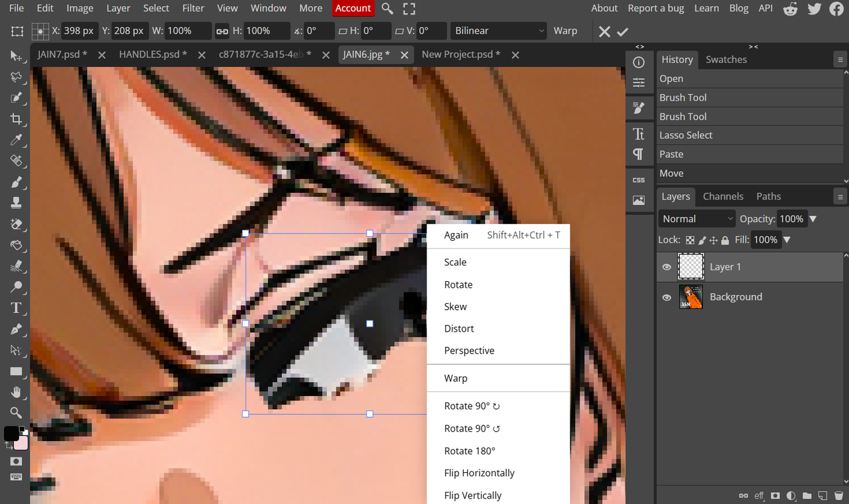
Task: Open the Layers panel options menu
Action: (840, 197)
